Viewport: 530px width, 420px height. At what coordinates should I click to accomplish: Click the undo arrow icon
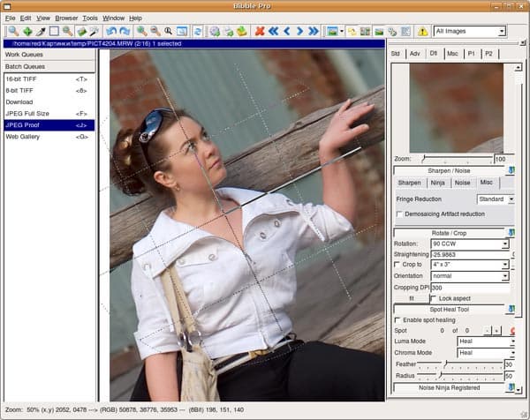click(111, 32)
